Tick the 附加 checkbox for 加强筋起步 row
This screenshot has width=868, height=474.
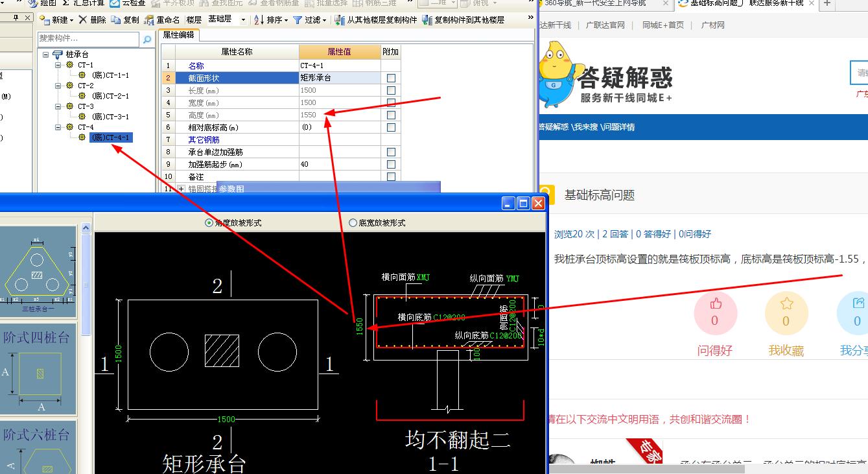[x=391, y=165]
